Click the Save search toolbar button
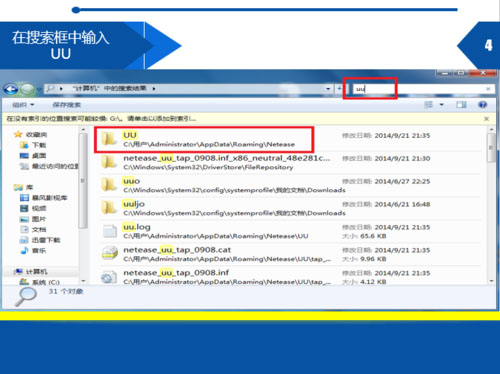This screenshot has height=374, width=500. coord(67,105)
